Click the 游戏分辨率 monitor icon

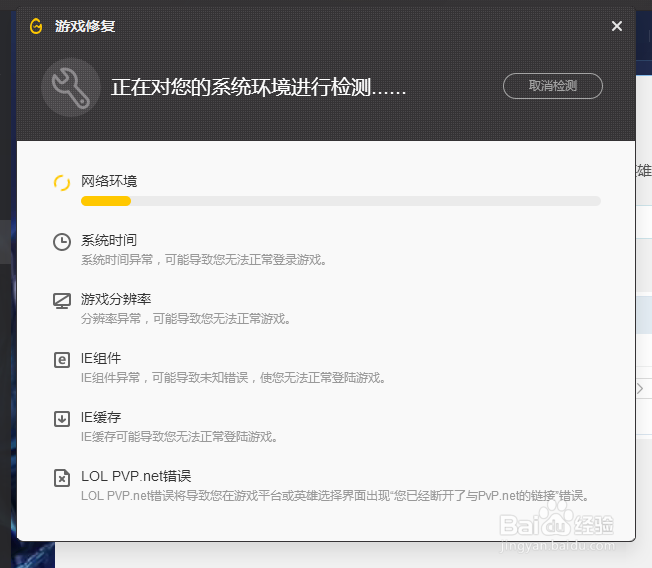coord(62,301)
